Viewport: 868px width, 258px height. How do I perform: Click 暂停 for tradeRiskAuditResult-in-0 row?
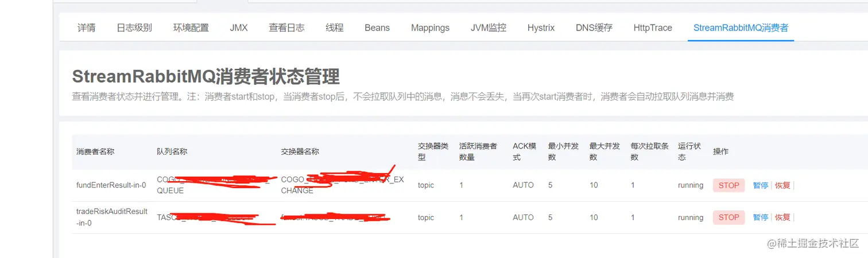click(x=761, y=217)
